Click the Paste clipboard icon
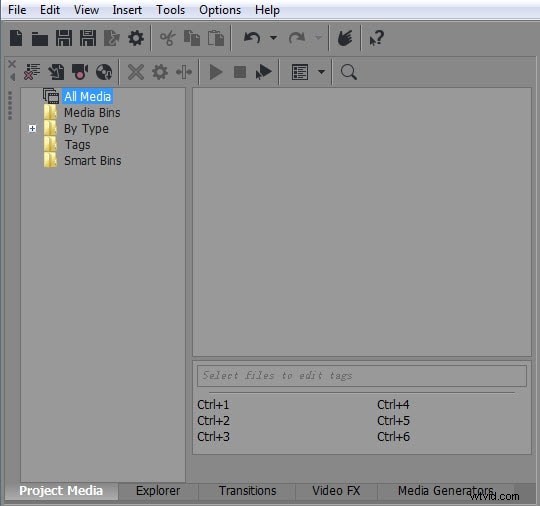The width and height of the screenshot is (540, 506). pos(216,38)
